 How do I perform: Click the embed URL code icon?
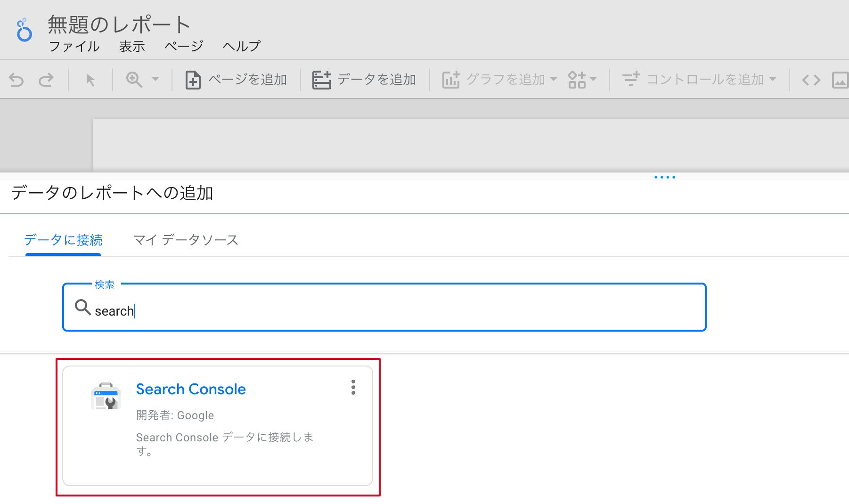[x=811, y=80]
